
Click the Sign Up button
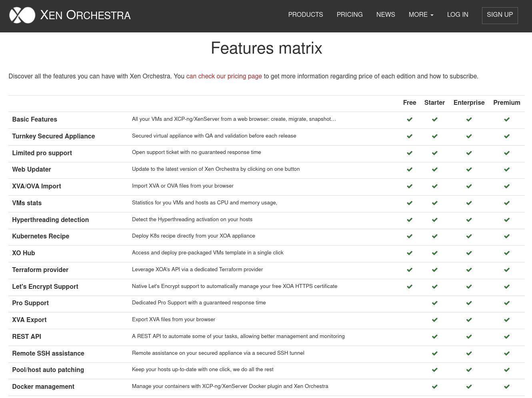500,15
